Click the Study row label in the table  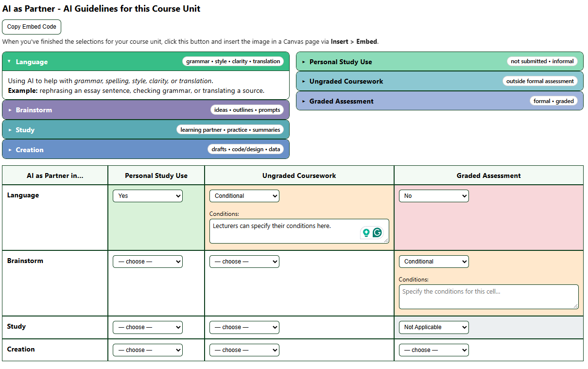17,326
